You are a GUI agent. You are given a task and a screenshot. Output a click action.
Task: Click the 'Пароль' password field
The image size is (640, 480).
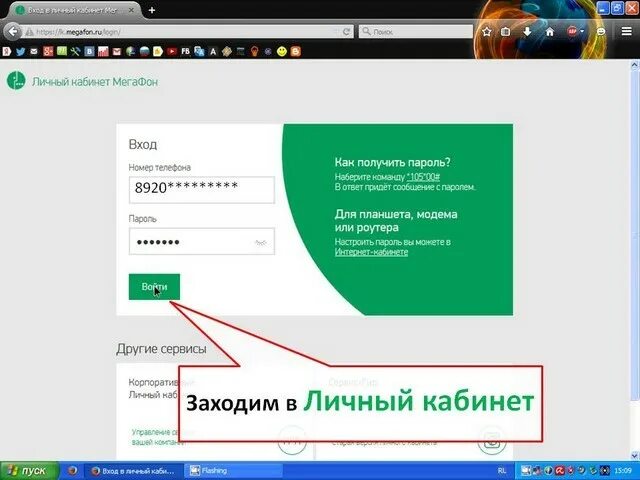click(202, 241)
